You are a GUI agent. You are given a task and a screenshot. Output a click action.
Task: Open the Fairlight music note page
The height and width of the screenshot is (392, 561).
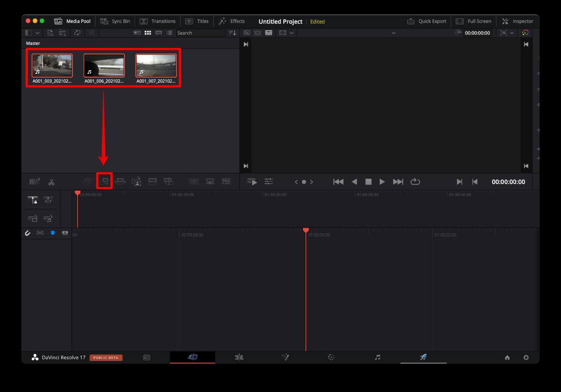[377, 357]
